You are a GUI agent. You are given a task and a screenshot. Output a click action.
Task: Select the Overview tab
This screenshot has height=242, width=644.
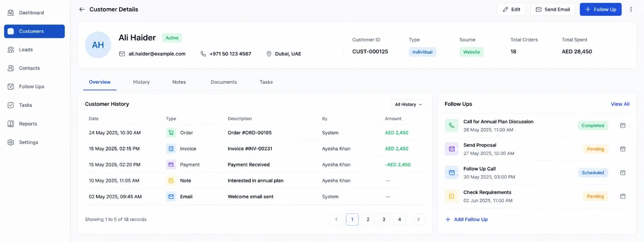pos(100,82)
